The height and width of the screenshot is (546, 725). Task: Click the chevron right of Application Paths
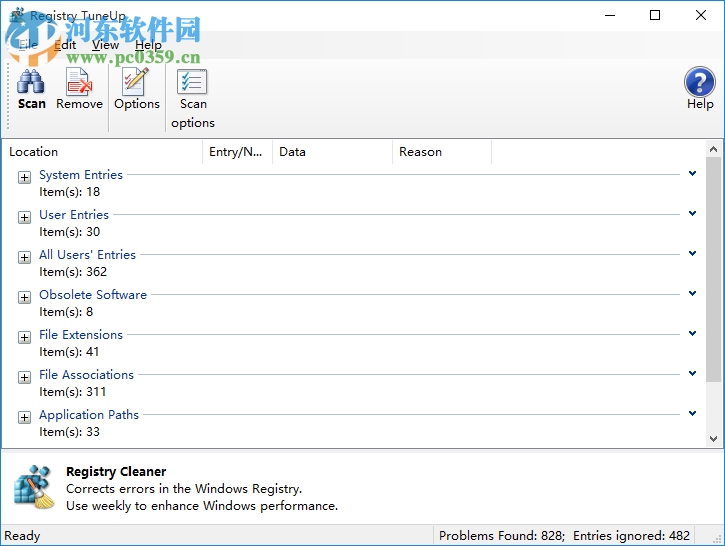click(x=692, y=413)
